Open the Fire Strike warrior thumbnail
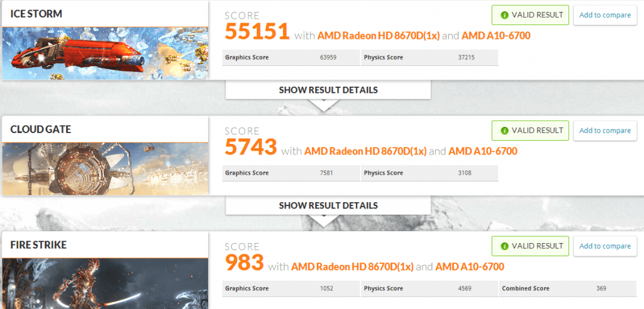 click(x=105, y=283)
